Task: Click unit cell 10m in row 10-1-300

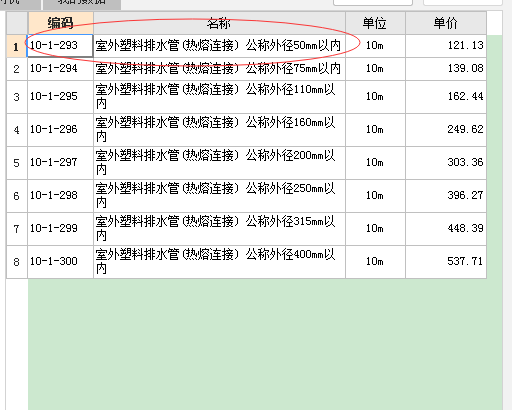Action: tap(375, 262)
